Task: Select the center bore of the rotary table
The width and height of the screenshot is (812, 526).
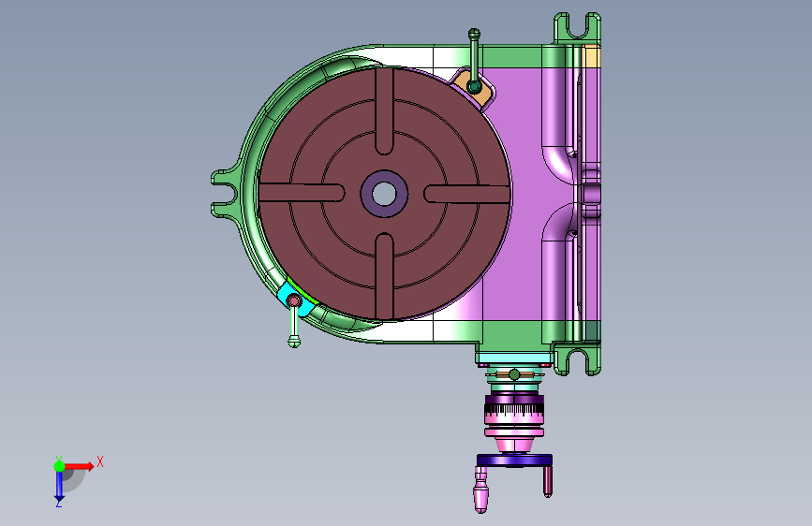Action: [x=384, y=194]
